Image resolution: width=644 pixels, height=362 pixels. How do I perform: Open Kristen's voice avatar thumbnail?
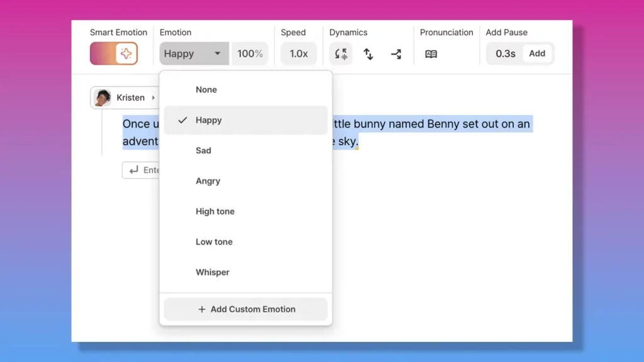point(103,97)
